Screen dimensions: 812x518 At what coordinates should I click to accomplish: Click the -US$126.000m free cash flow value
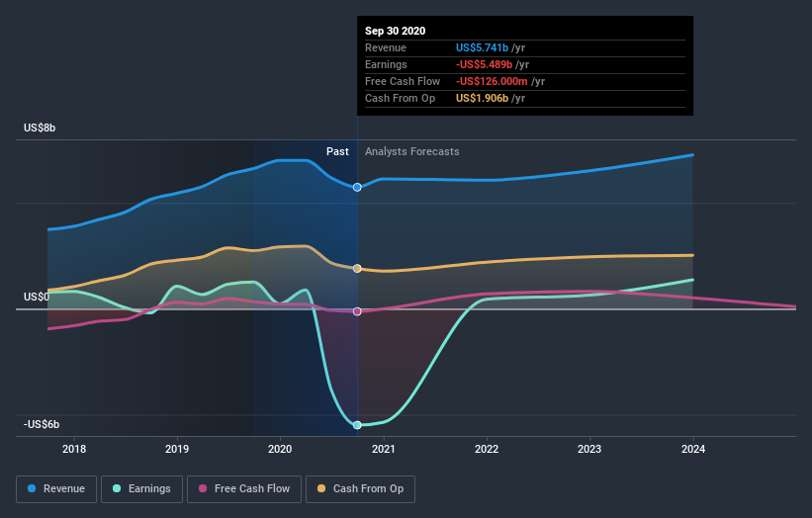click(492, 81)
